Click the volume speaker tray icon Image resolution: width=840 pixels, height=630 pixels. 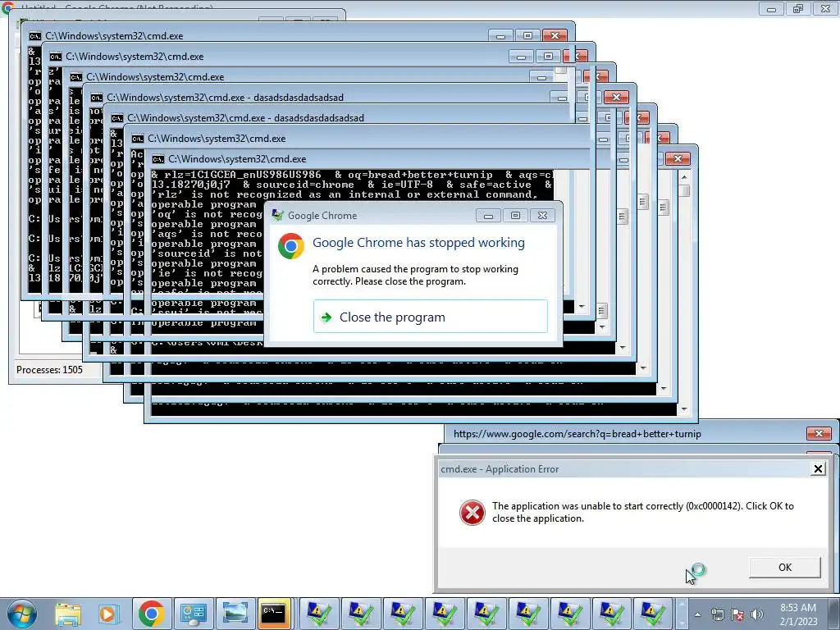coord(756,614)
